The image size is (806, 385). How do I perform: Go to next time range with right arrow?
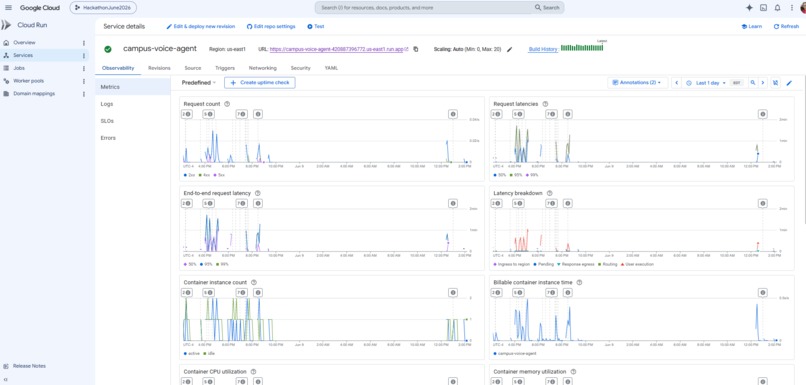click(x=763, y=83)
